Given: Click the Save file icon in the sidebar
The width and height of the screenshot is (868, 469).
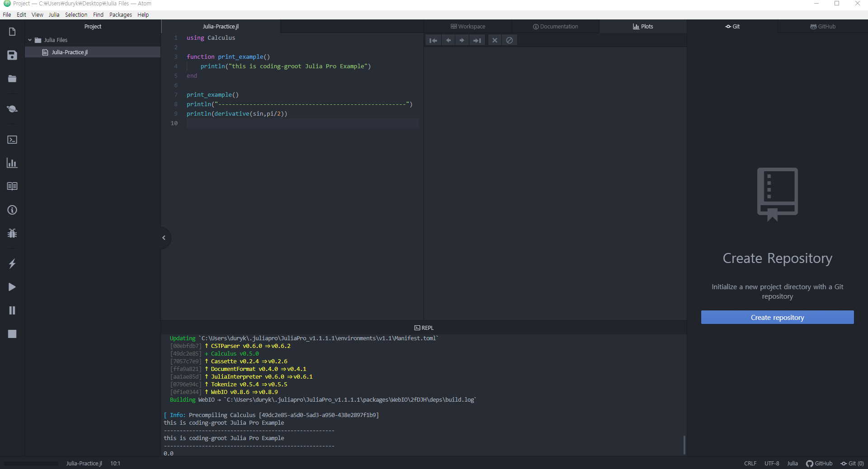Looking at the screenshot, I should (12, 55).
